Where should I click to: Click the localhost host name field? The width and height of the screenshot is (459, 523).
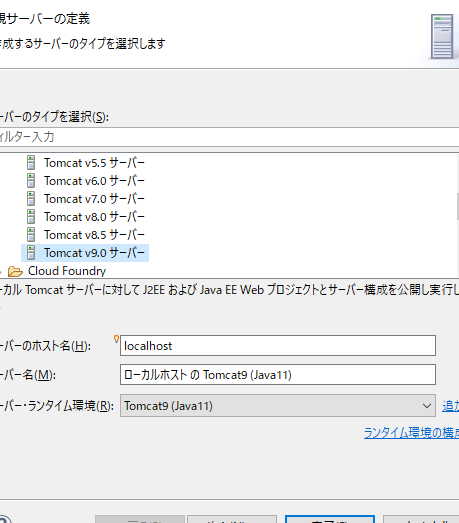[x=278, y=346]
